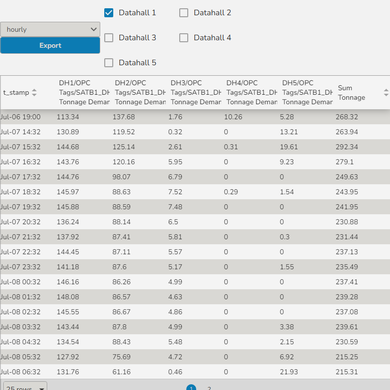The height and width of the screenshot is (390, 390).
Task: Sort by Sum Tonnage arrow icon
Action: (386, 92)
